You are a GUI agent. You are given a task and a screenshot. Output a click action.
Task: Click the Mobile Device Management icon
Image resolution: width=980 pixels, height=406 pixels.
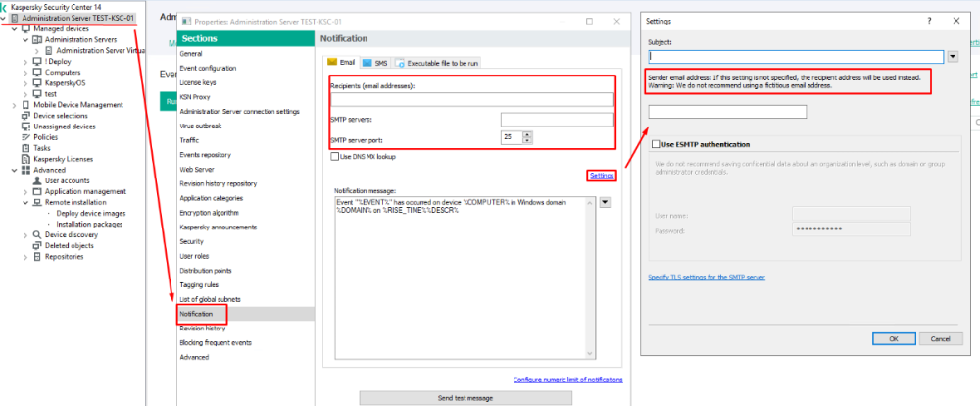coord(25,105)
